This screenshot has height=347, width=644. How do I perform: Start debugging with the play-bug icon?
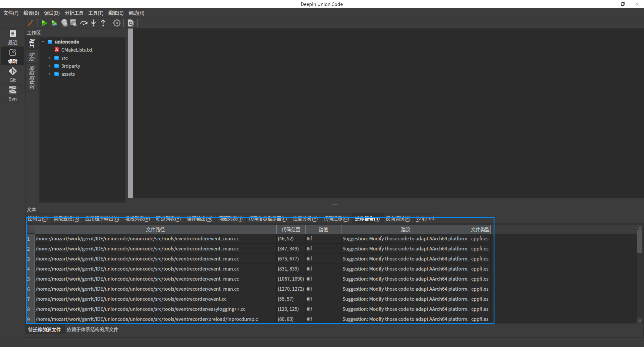point(54,23)
